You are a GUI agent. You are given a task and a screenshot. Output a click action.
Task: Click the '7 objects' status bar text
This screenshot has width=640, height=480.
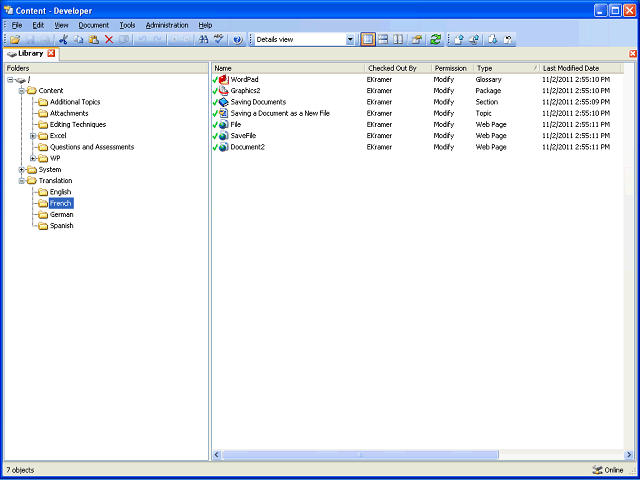click(20, 470)
